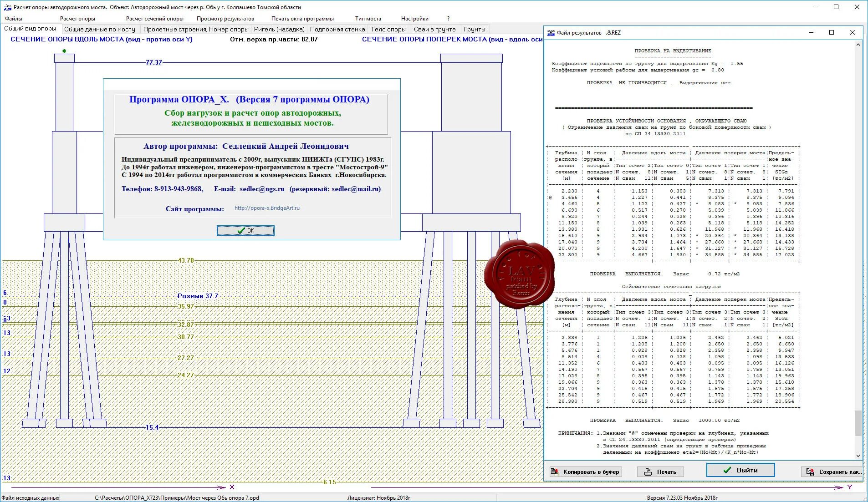Click the Y axis label

(850, 487)
